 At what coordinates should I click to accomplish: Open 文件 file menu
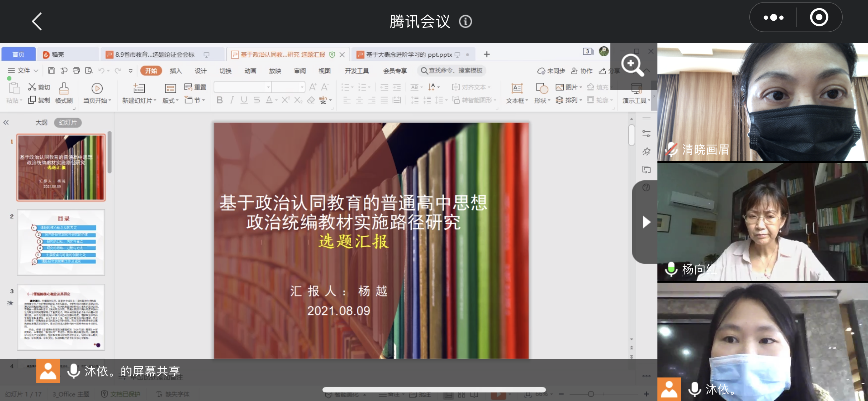point(23,71)
